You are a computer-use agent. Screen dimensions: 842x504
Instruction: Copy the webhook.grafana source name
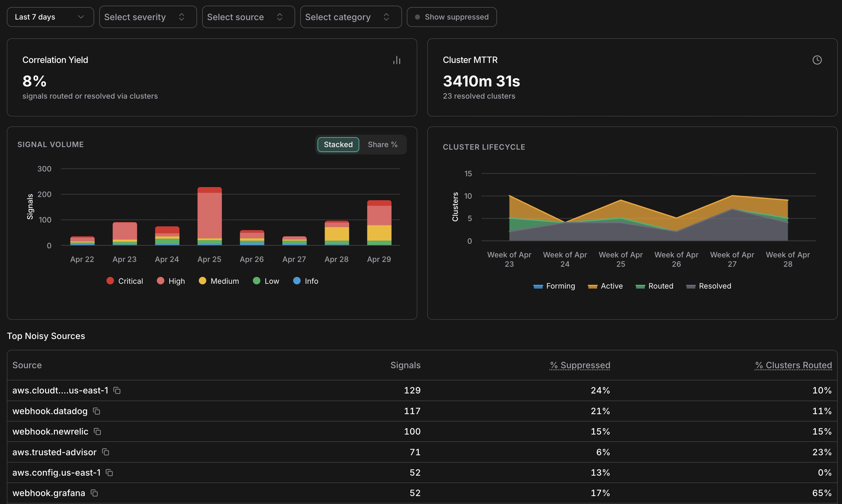(94, 493)
